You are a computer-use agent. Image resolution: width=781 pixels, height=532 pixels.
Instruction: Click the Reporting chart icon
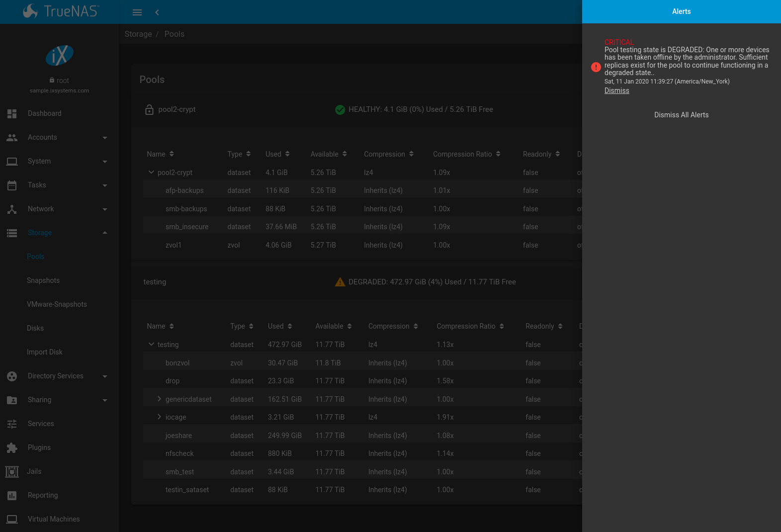12,495
